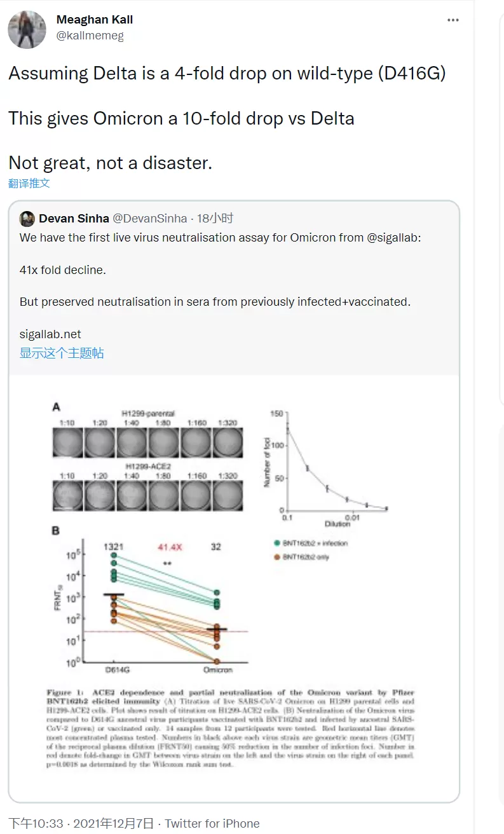Open the three-dot more options menu

(453, 20)
